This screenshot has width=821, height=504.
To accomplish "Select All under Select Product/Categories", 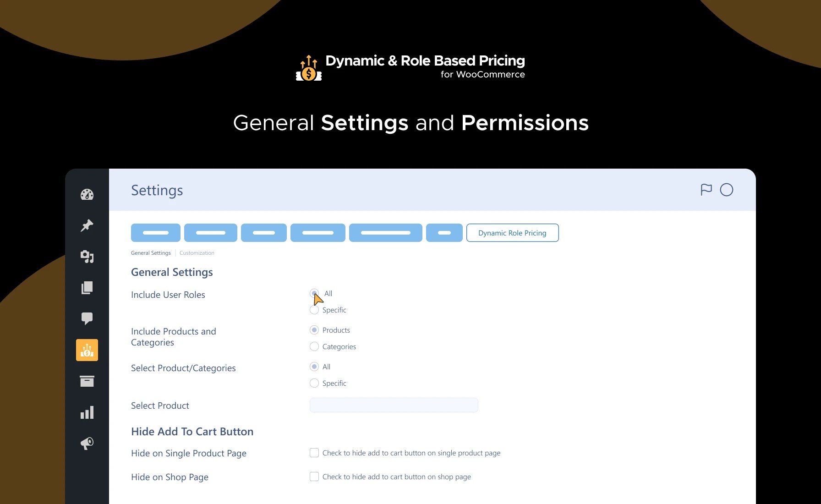I will click(314, 367).
